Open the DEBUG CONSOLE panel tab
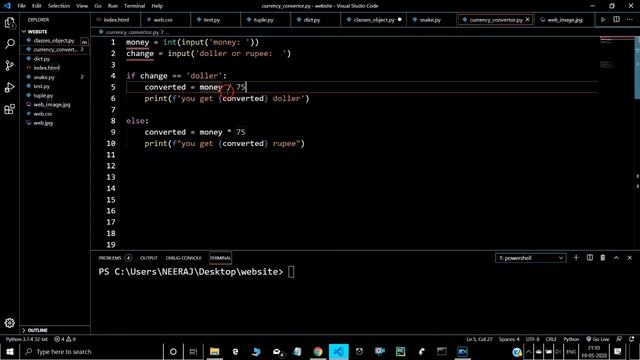The image size is (640, 360). click(x=183, y=258)
